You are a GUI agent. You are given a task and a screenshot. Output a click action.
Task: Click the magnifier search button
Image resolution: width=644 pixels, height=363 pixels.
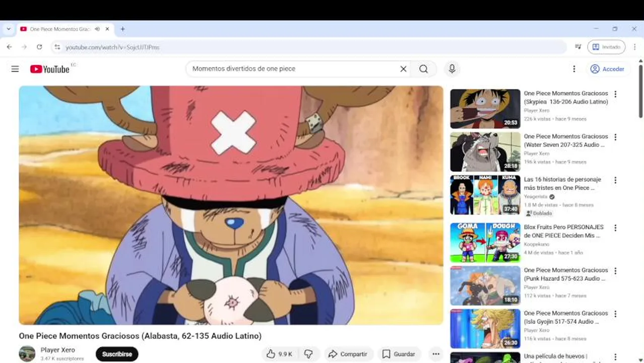pos(424,69)
